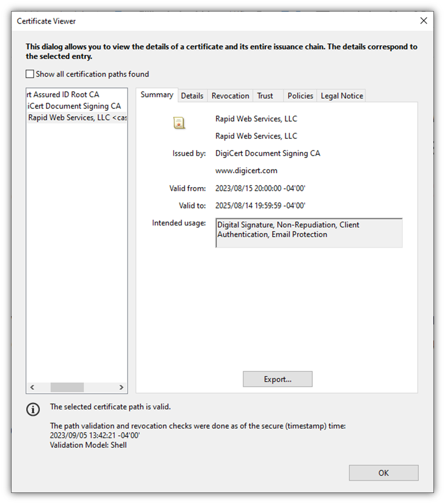The image size is (445, 504).
Task: Click the info icon beside validity message
Action: click(x=33, y=409)
